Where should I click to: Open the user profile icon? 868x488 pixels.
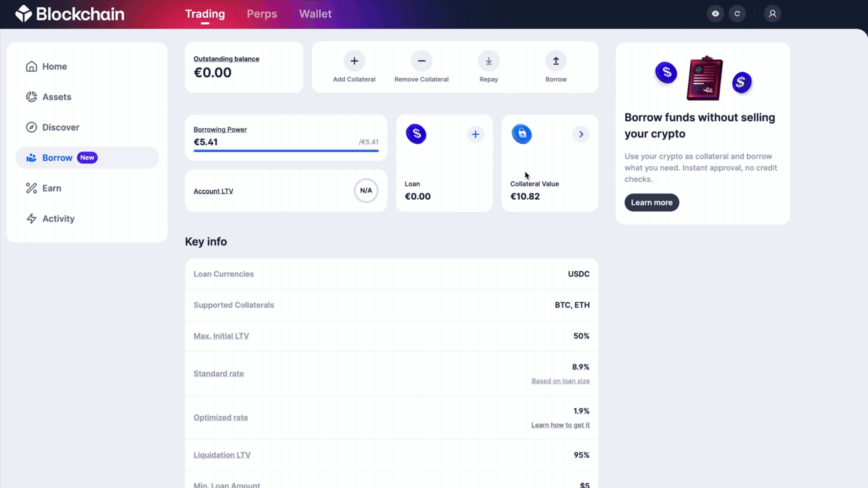click(x=773, y=14)
